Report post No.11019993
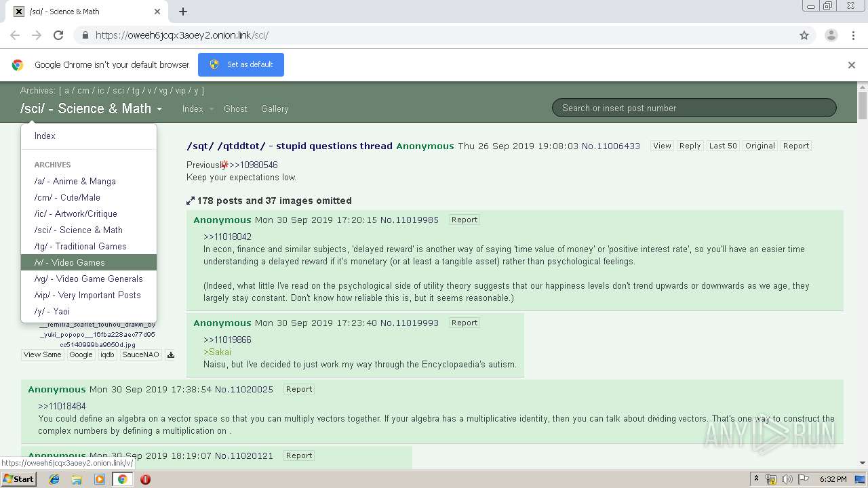The height and width of the screenshot is (488, 868). [465, 323]
